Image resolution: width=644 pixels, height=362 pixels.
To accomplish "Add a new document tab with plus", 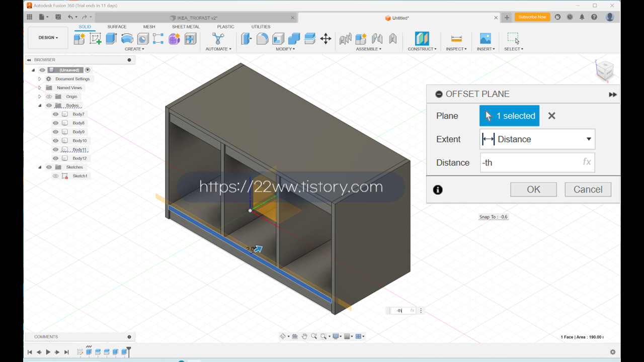I will pos(507,18).
